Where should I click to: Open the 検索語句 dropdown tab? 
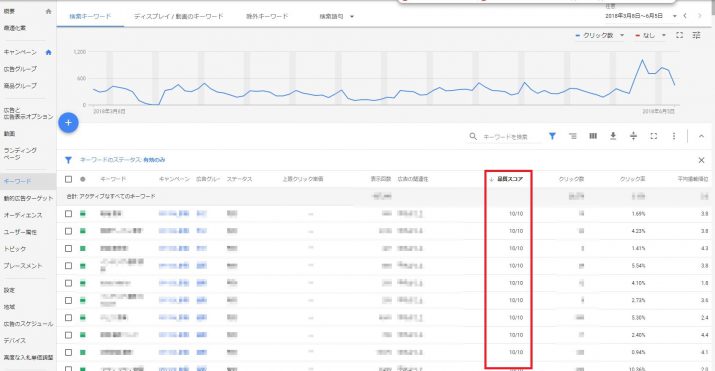337,16
